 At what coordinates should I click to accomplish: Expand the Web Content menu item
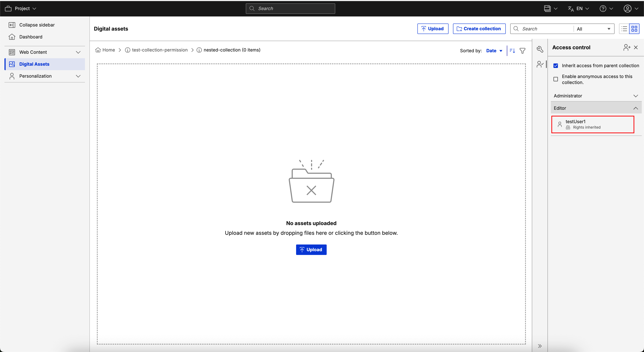click(x=78, y=52)
